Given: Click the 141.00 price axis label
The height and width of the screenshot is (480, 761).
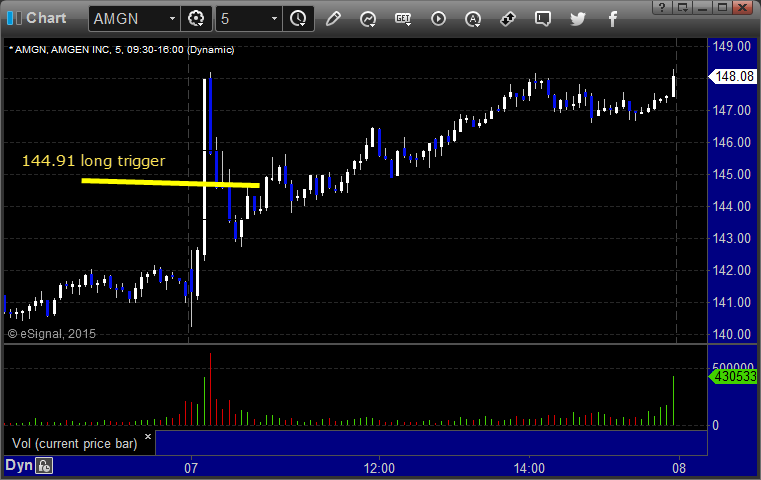Looking at the screenshot, I should pyautogui.click(x=731, y=302).
